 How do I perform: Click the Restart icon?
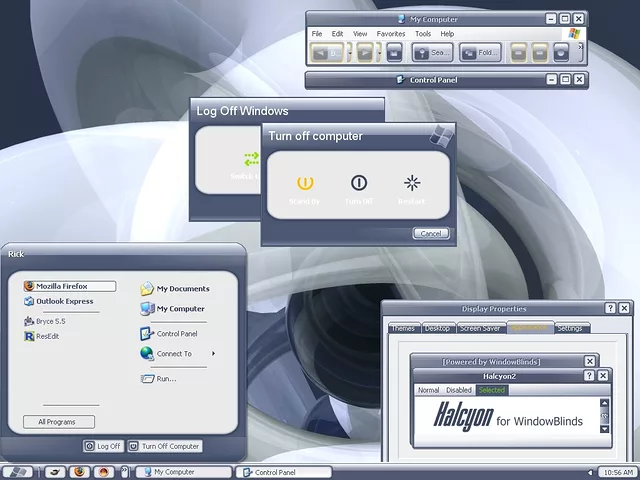point(412,183)
